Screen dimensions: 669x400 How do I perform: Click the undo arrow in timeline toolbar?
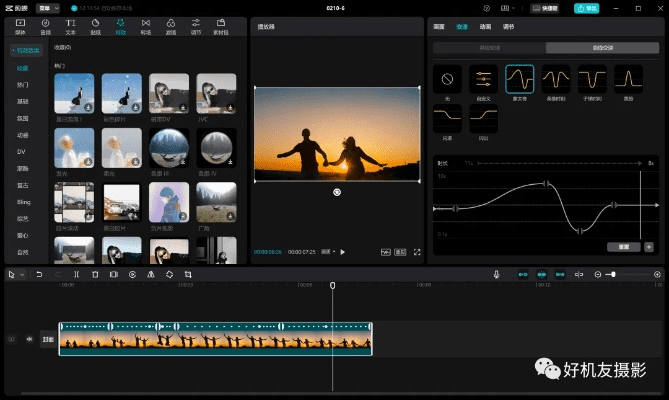point(39,274)
